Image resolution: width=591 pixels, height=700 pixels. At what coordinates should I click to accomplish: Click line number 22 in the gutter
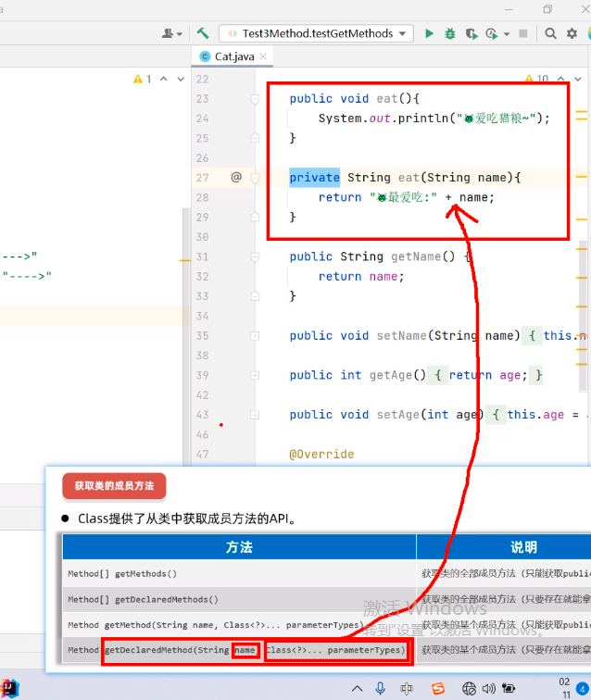click(x=202, y=80)
